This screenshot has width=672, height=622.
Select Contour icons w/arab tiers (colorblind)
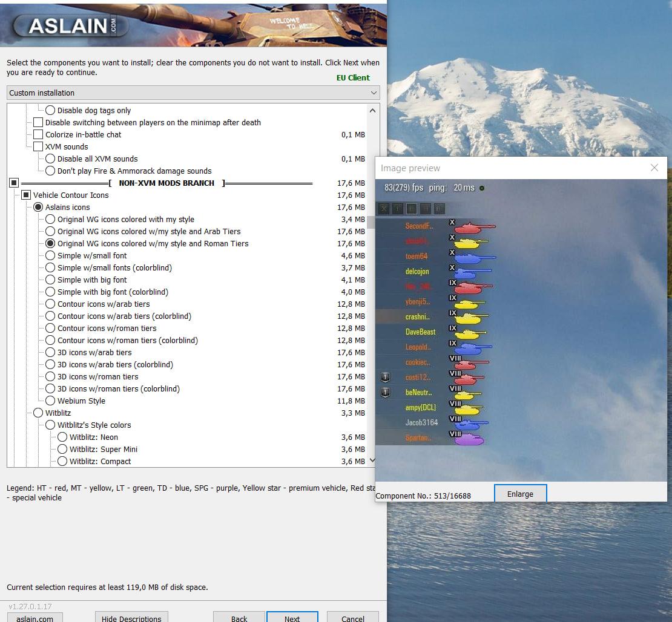(x=50, y=316)
